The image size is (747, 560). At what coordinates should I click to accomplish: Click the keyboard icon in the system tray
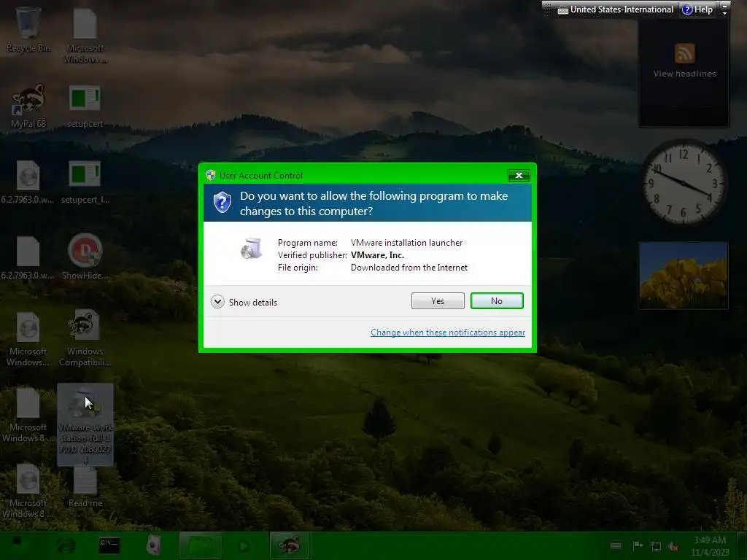616,545
